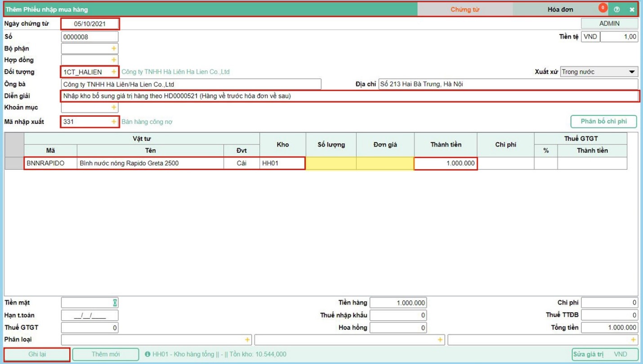The width and height of the screenshot is (643, 364).
Task: Click the Thành tiền cell showing 1.000.000
Action: coord(445,164)
